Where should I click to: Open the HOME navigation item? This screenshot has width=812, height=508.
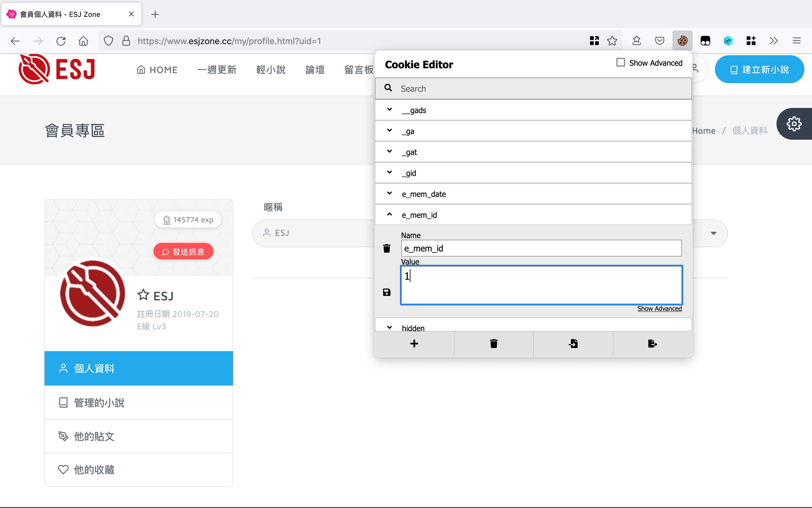(157, 70)
